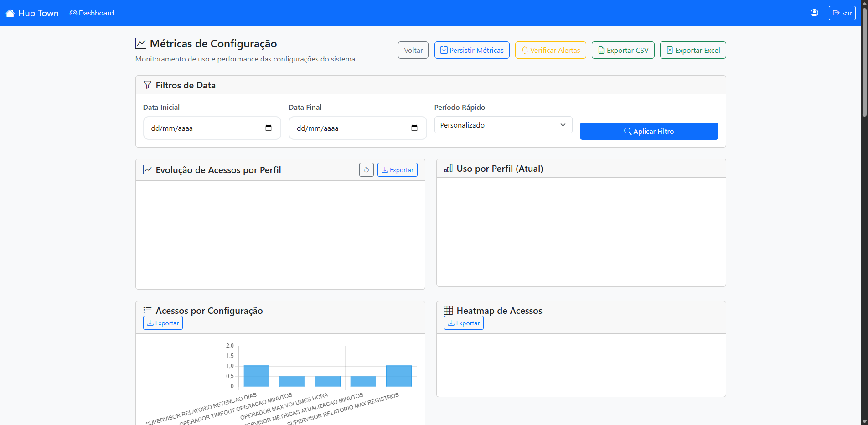Click the refresh icon on Evolução de Acessos panel
868x425 pixels.
(x=366, y=169)
